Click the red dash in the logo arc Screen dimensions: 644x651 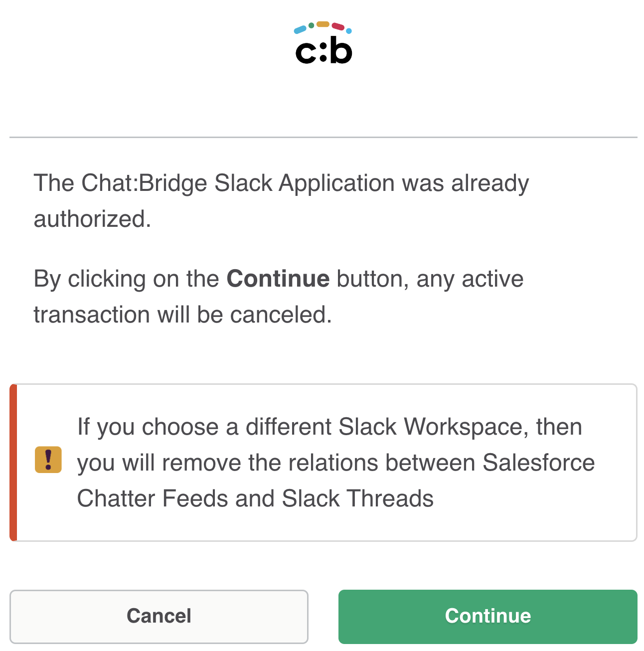(338, 26)
